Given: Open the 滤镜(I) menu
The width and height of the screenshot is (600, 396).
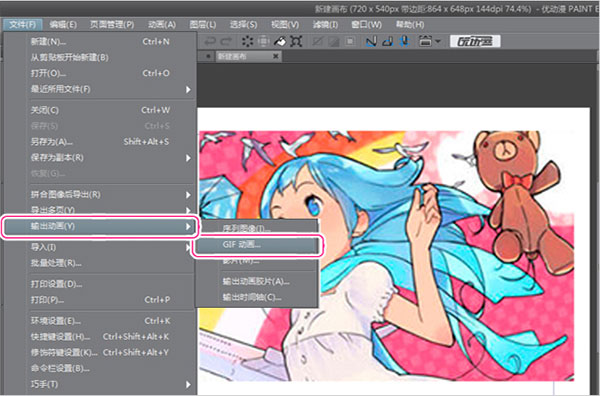Looking at the screenshot, I should click(325, 24).
